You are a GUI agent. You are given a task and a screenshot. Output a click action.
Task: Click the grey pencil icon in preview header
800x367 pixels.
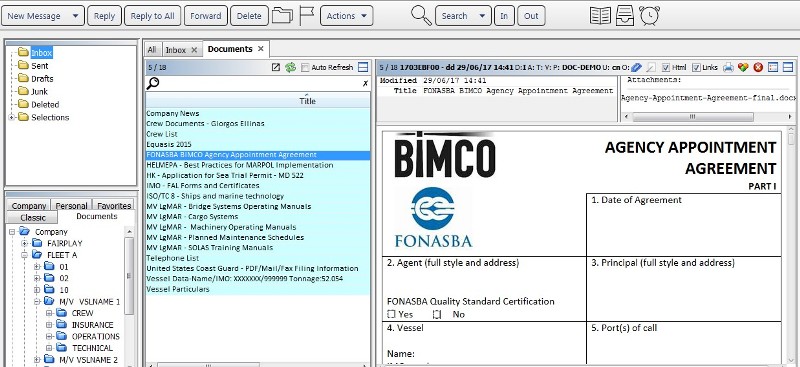(651, 67)
